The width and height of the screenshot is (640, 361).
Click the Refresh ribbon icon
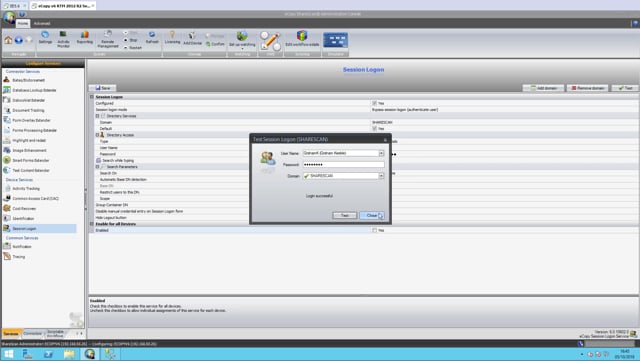click(152, 38)
